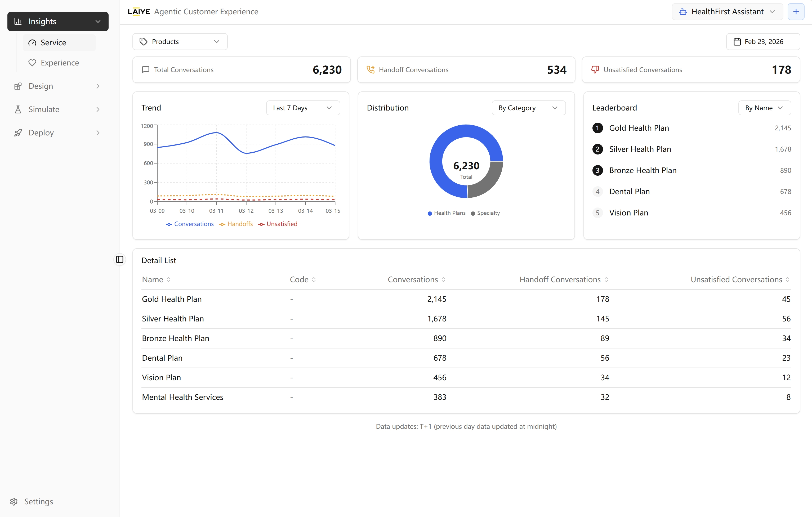Click the Handoff Conversations phone icon
Viewport: 812px width, 517px height.
pyautogui.click(x=371, y=69)
